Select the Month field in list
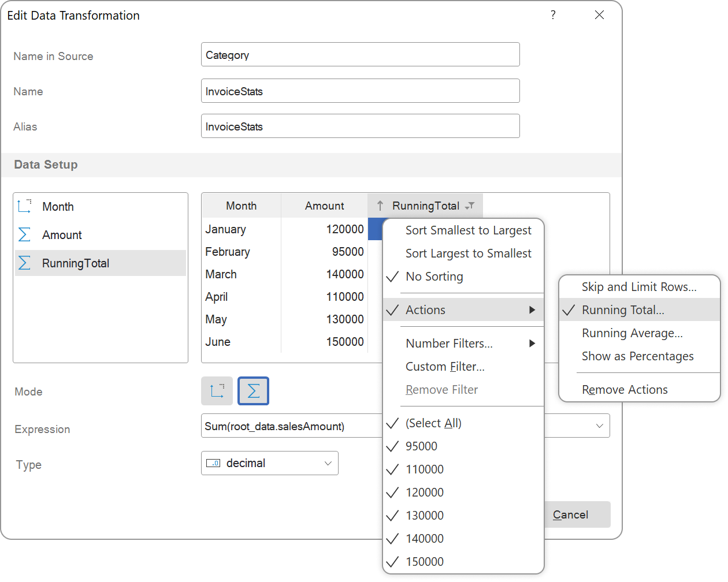The width and height of the screenshot is (728, 582). pos(101,206)
